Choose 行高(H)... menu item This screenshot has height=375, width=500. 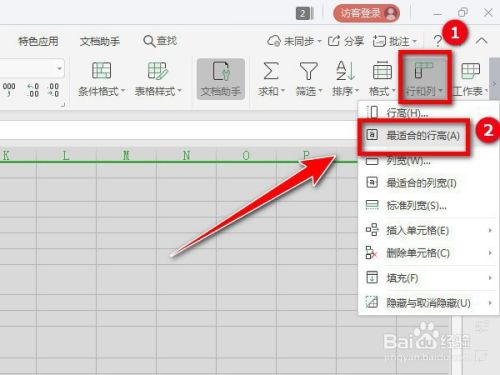[428, 112]
